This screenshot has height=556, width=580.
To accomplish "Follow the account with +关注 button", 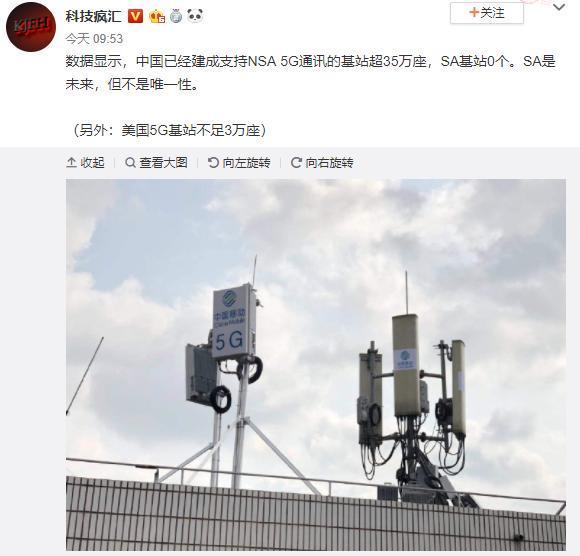I will 487,13.
